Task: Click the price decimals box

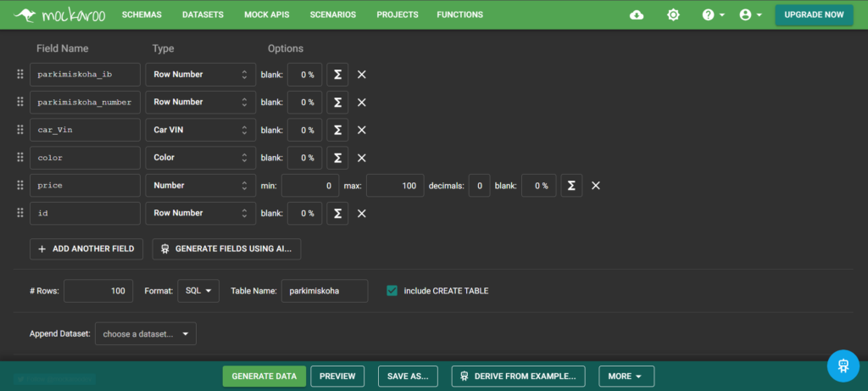Action: coord(480,186)
